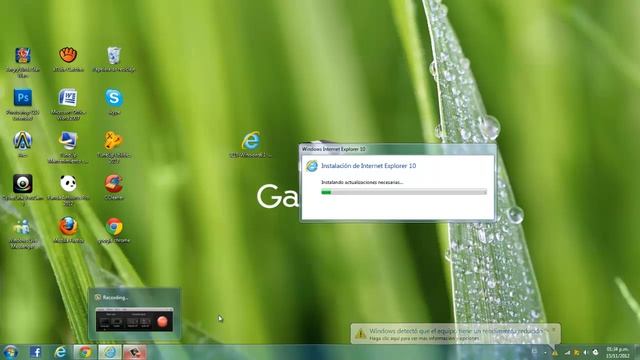This screenshot has width=640, height=360.
Task: Show hidden system tray icons
Action: coord(545,352)
